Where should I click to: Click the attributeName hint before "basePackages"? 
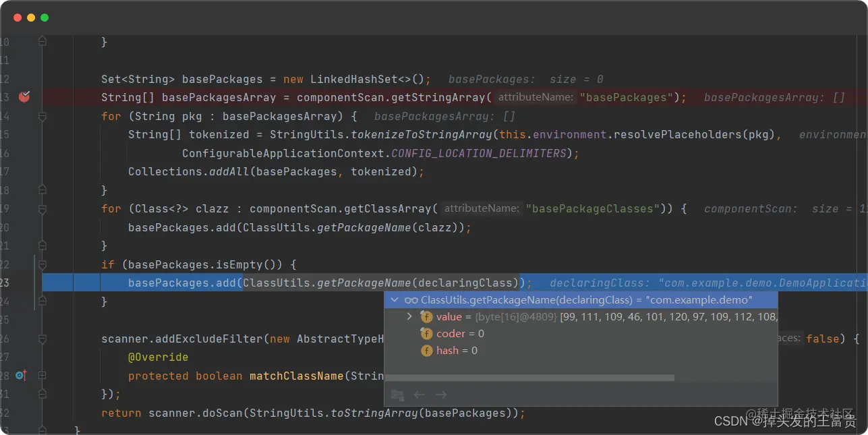tap(536, 97)
